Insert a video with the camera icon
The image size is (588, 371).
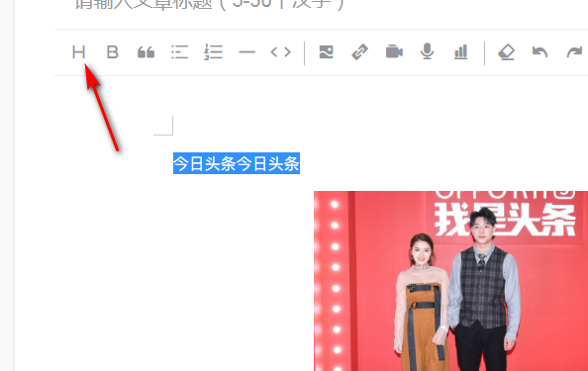394,52
